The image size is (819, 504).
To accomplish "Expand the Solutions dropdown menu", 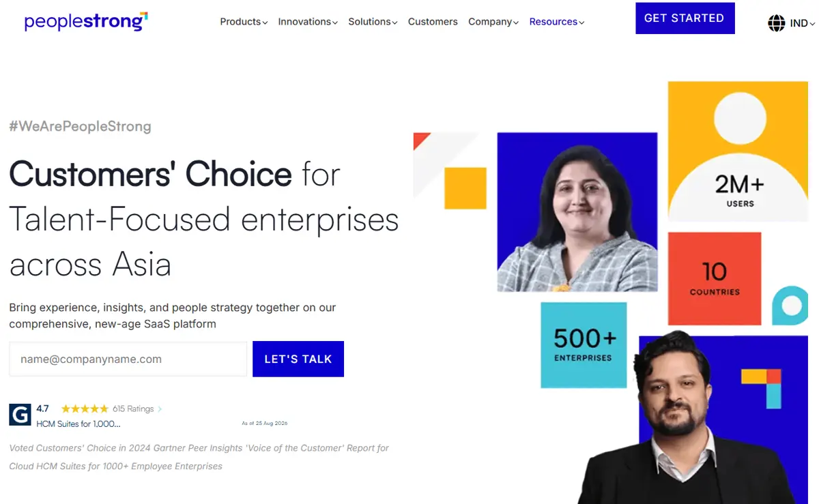I will point(373,22).
